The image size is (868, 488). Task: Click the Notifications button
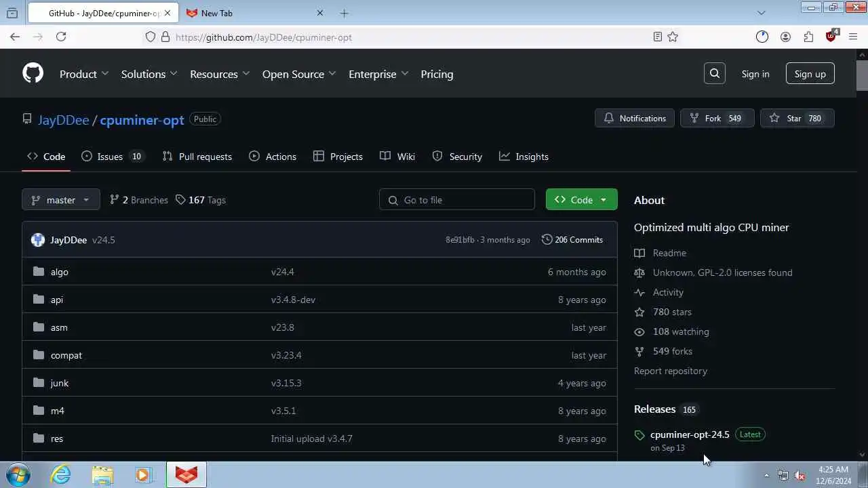point(635,119)
